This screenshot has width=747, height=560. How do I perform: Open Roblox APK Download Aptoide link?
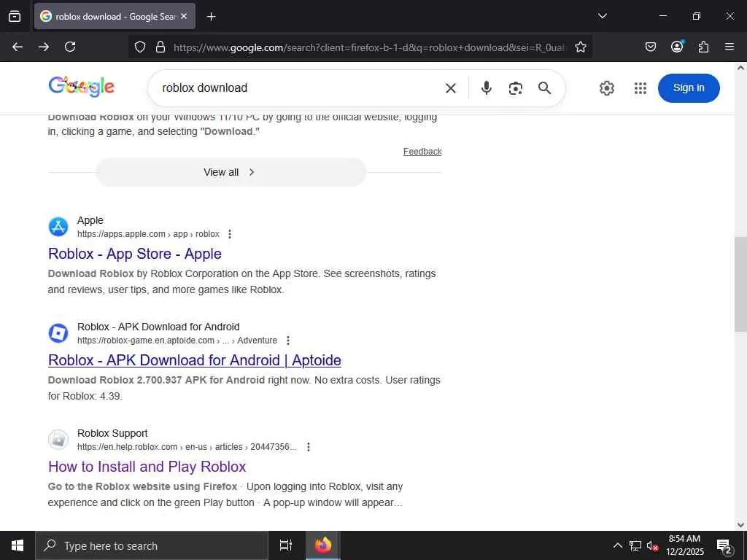[x=194, y=360]
